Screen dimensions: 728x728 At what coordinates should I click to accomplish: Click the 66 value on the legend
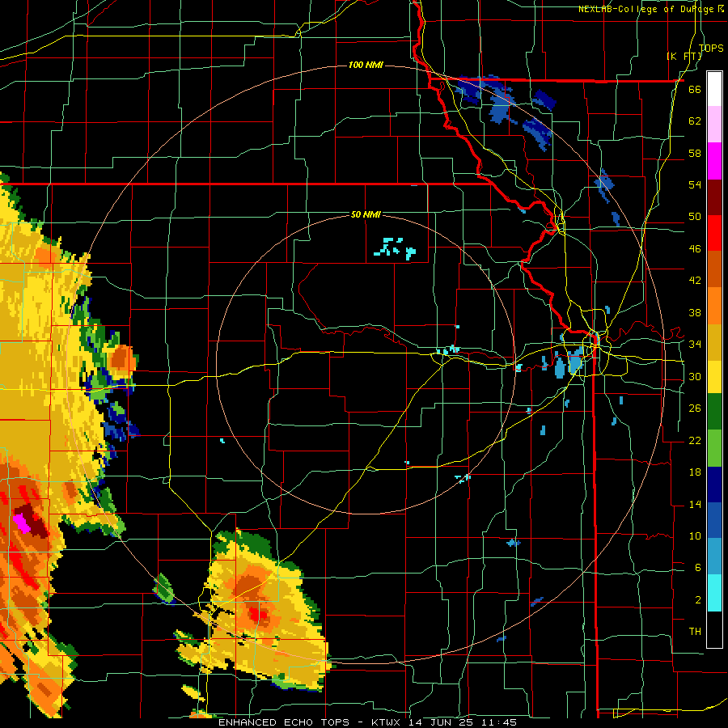[x=695, y=89]
